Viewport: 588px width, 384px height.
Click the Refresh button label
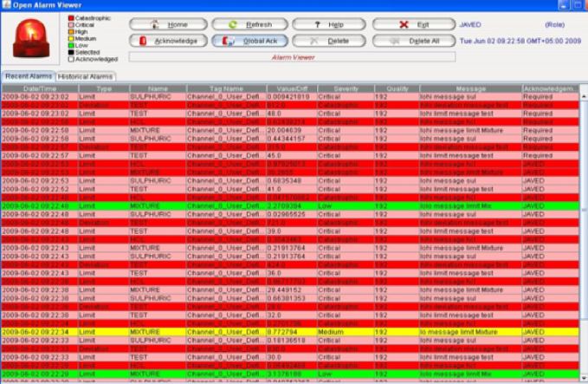point(259,25)
